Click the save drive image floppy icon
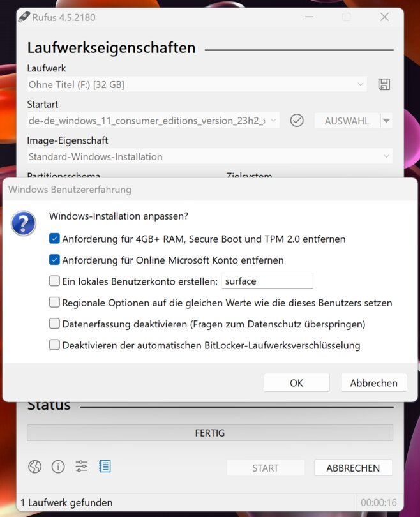Image resolution: width=420 pixels, height=517 pixels. [384, 84]
